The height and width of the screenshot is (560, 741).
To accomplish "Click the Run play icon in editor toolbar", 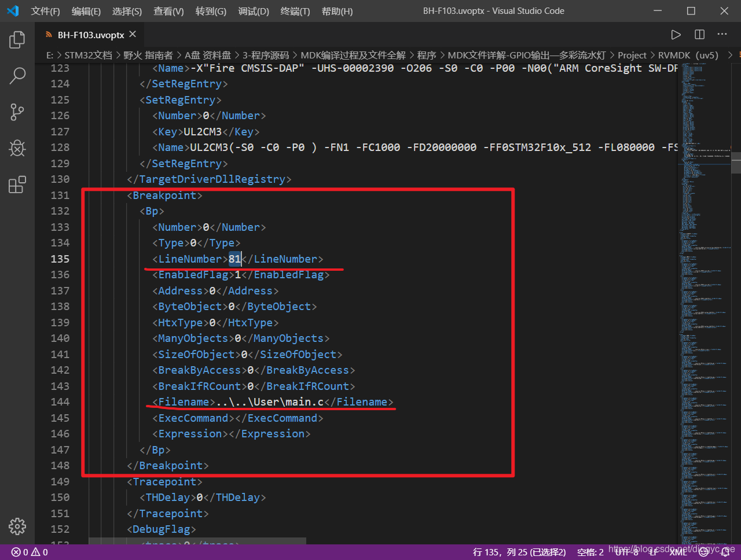I will [676, 35].
